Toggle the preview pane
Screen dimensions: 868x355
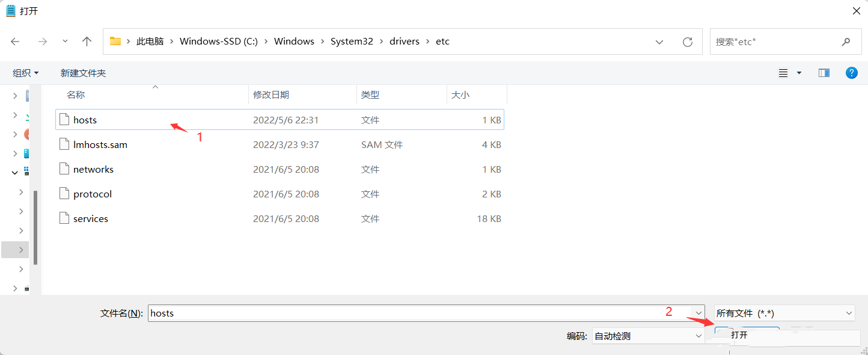pos(824,72)
